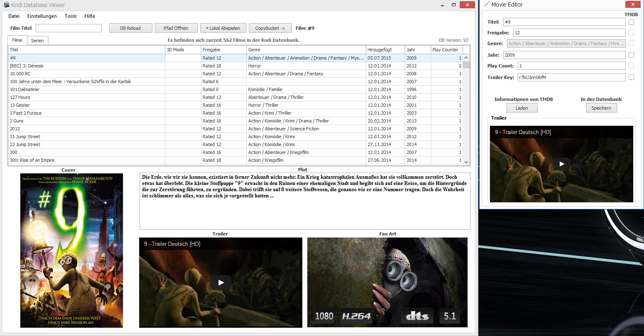Toggle TMDB checkbox for Freigabe

(x=631, y=33)
